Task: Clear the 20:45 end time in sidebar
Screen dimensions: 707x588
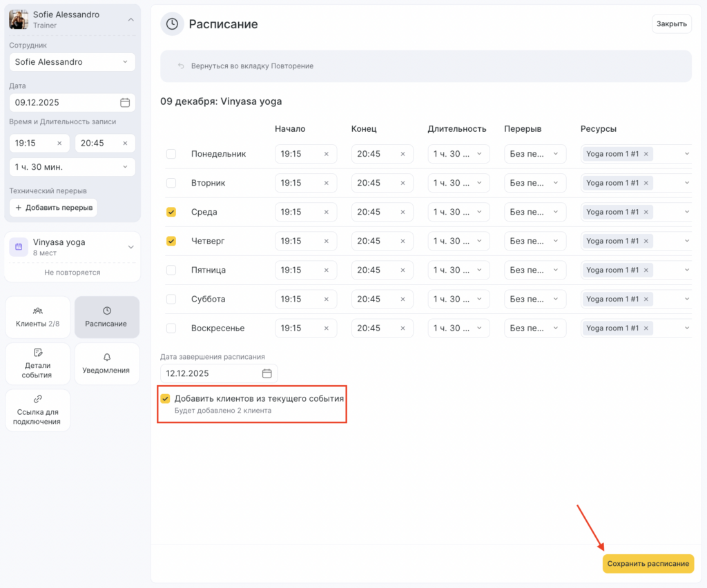Action: pyautogui.click(x=125, y=144)
